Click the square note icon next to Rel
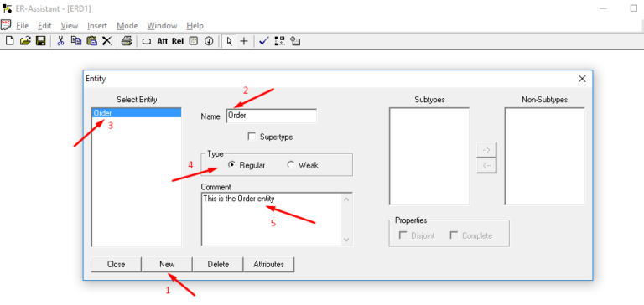 (x=194, y=41)
